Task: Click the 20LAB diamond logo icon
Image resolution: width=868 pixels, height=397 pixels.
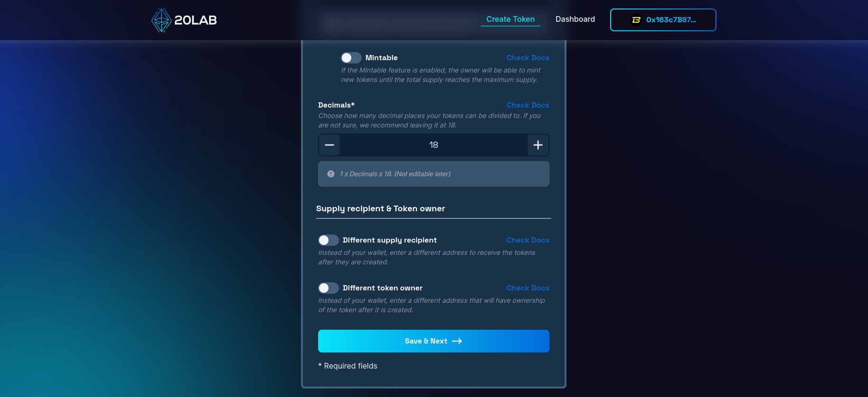Action: (161, 20)
